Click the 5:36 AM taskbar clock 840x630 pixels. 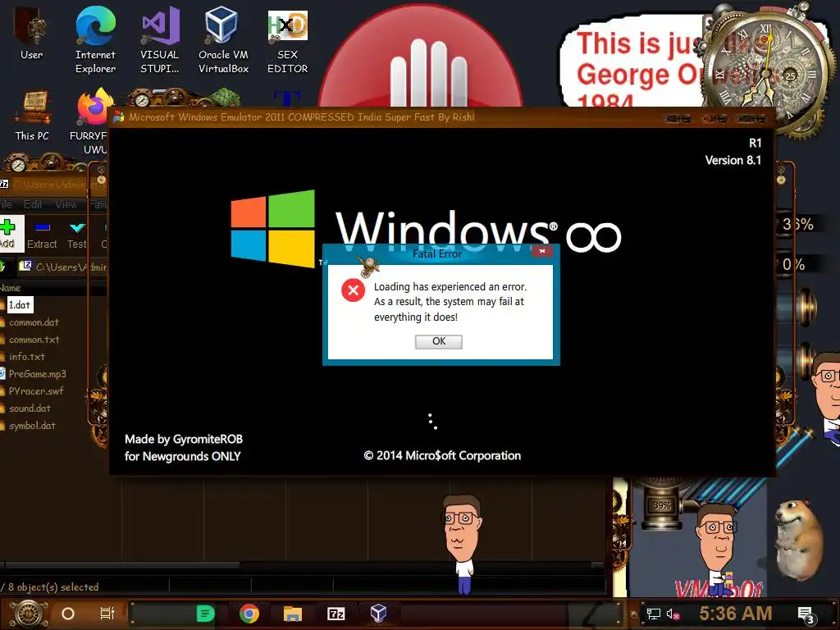tap(736, 614)
